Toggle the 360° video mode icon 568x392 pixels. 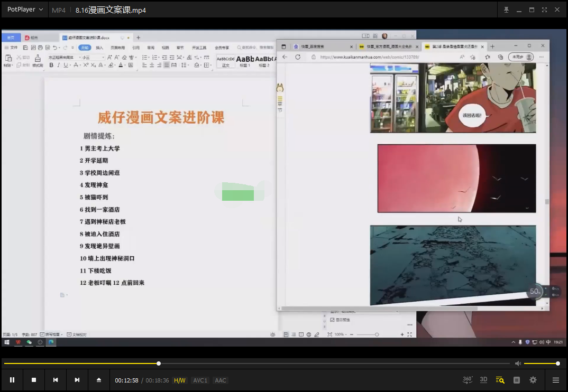coord(468,380)
